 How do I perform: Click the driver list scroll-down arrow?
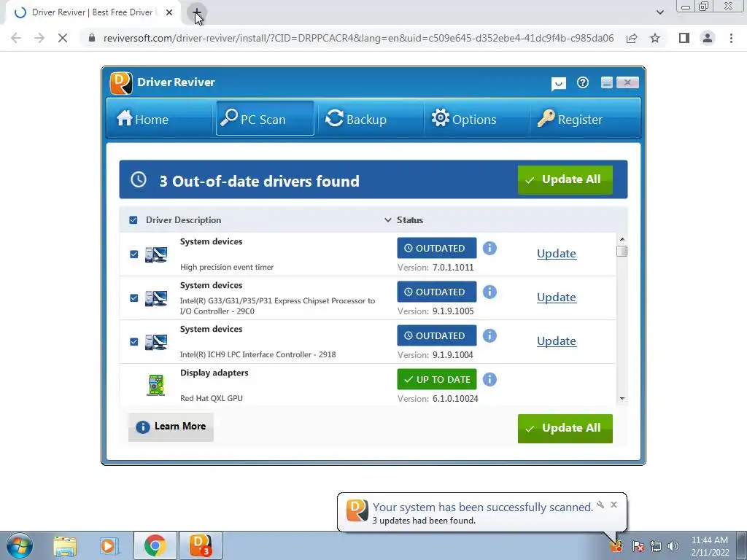(622, 399)
